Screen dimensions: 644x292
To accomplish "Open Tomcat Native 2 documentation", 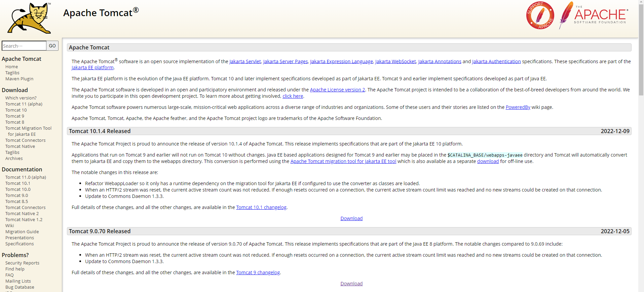I will [22, 214].
